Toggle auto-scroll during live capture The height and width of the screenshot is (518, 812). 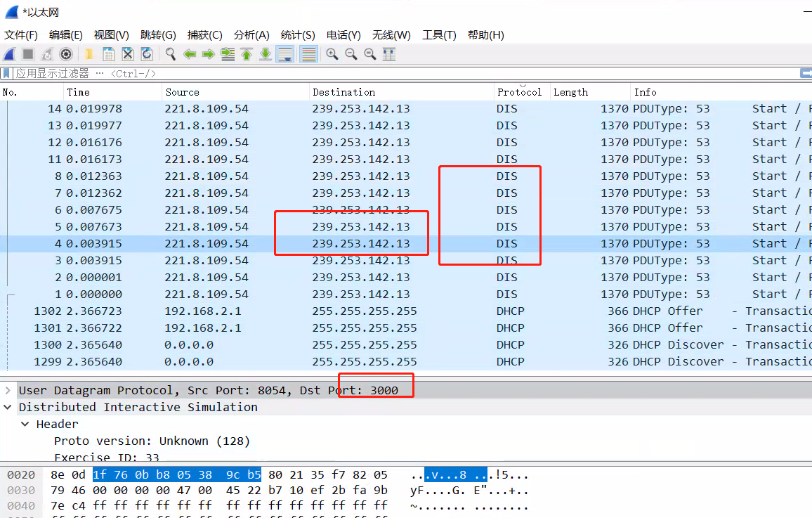coord(284,54)
